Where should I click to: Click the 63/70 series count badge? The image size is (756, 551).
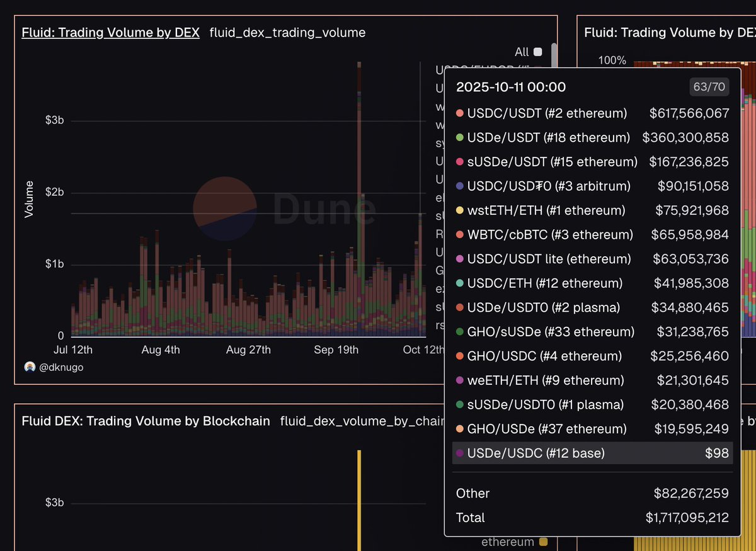click(709, 87)
